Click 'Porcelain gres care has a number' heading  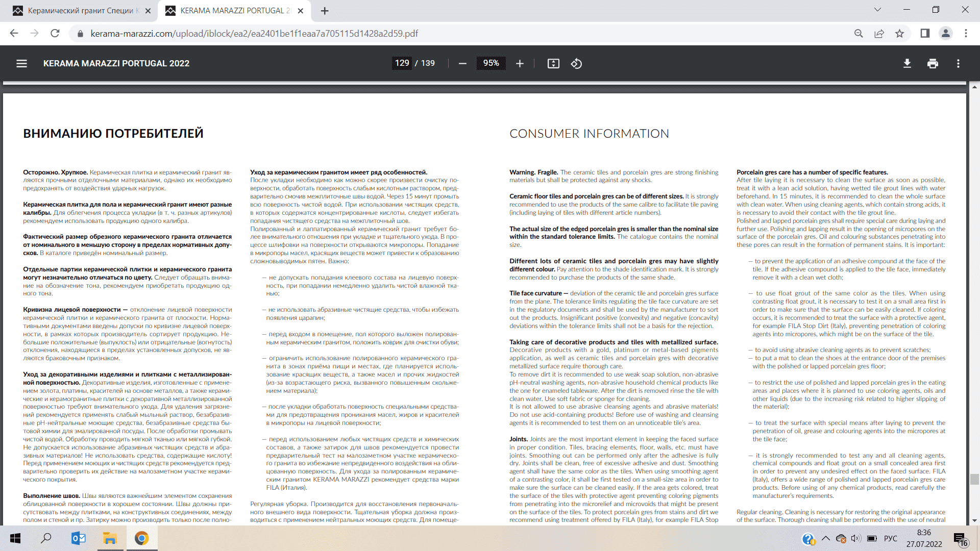point(812,172)
